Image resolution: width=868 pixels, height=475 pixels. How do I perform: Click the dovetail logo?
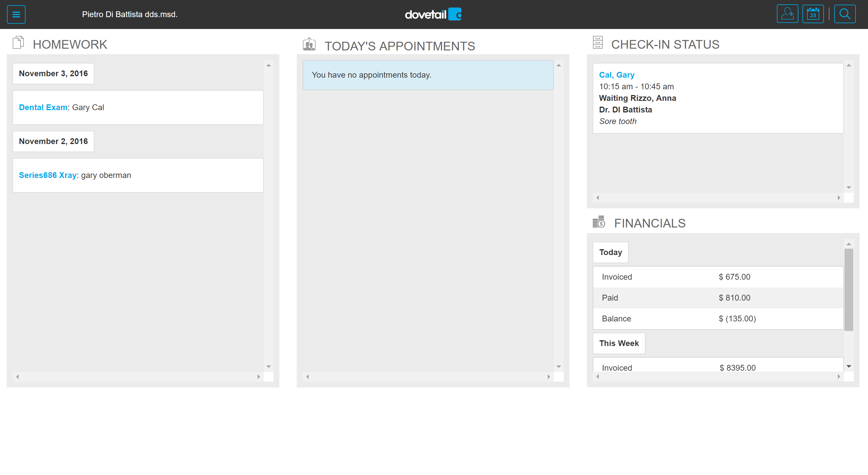click(x=433, y=14)
